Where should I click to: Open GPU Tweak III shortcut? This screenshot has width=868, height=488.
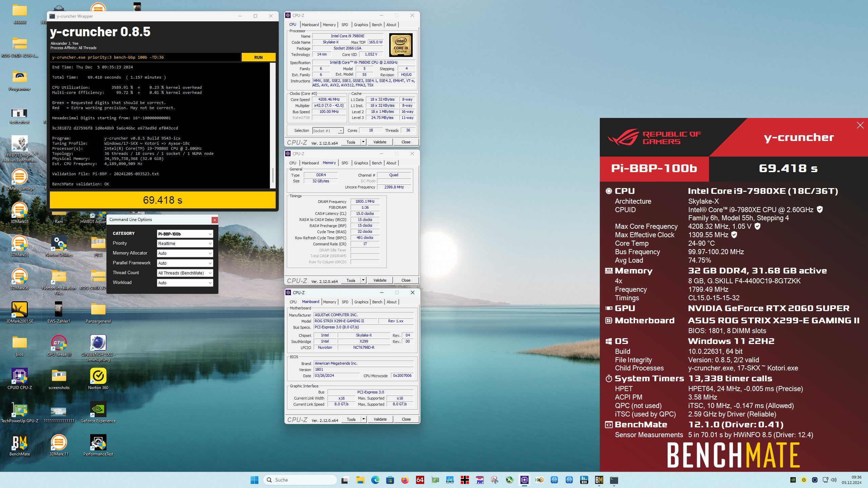pos(59,346)
